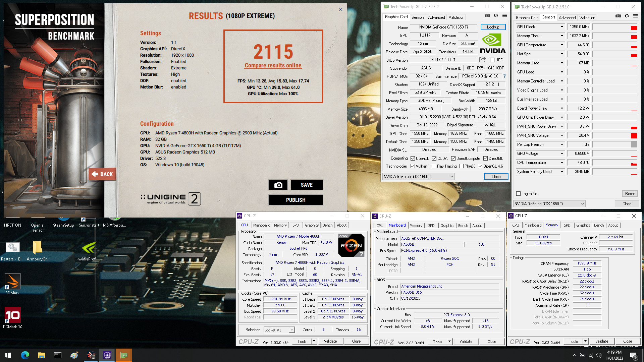
Task: Toggle the DirectCompute checkbox
Action: click(x=453, y=159)
